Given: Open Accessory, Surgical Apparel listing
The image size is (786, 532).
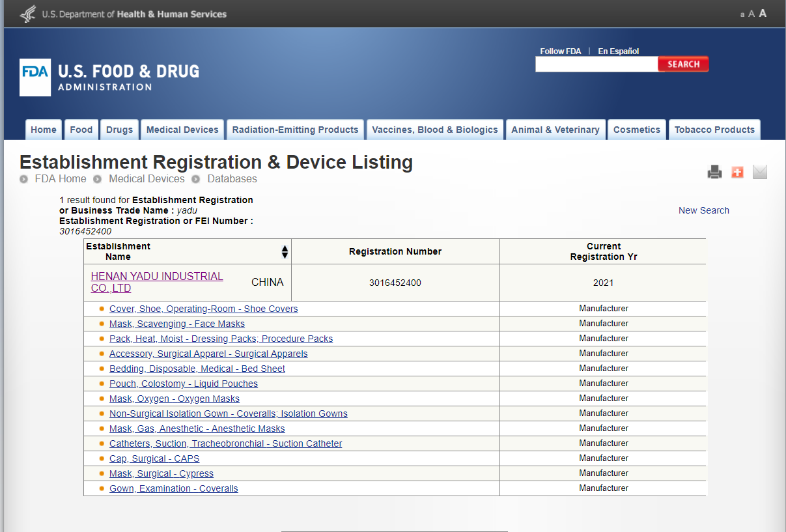Looking at the screenshot, I should coord(208,354).
